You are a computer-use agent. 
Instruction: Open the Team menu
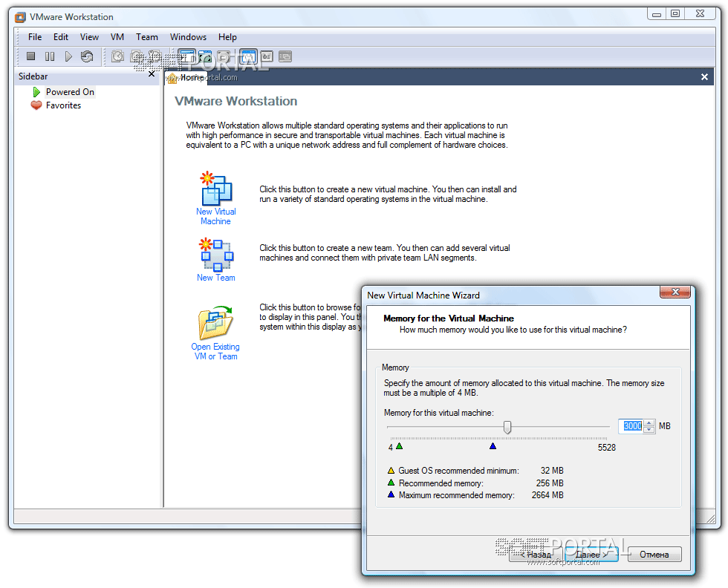pos(147,37)
